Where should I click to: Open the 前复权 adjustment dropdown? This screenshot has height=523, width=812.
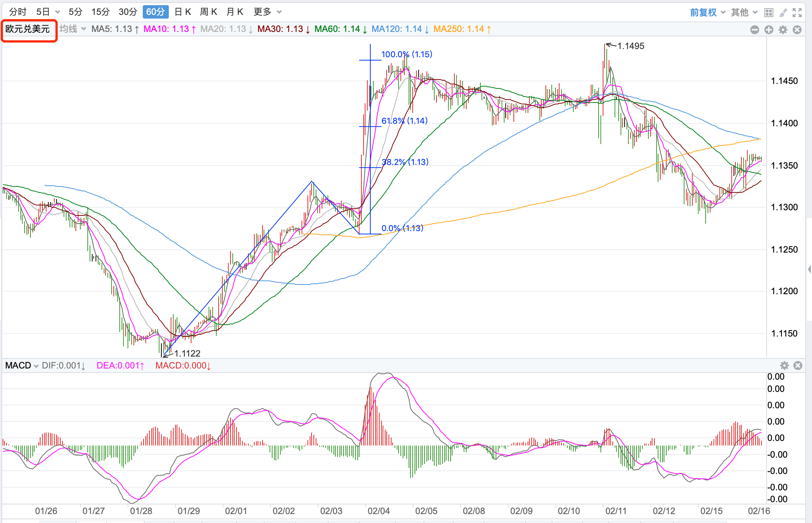click(x=708, y=13)
